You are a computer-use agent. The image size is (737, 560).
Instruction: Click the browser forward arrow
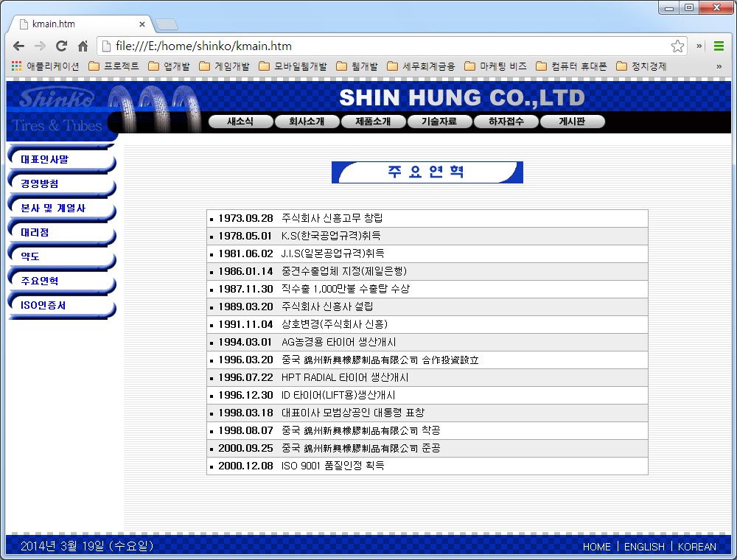click(x=40, y=46)
